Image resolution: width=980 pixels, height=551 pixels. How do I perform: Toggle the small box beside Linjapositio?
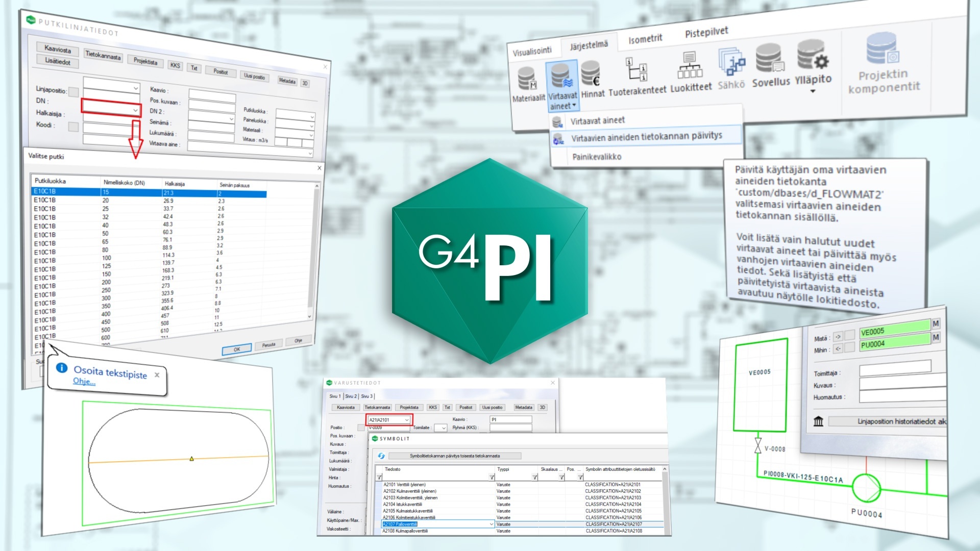pos(73,92)
